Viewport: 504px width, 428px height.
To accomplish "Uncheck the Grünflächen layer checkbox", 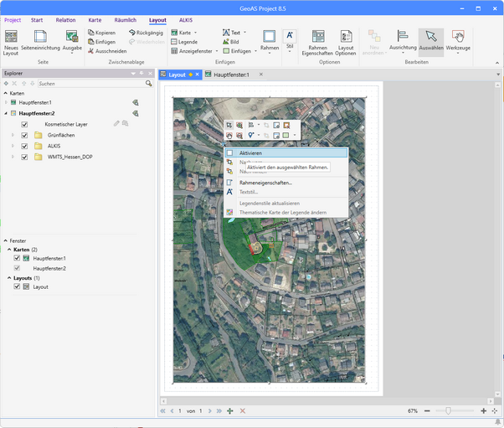I will tap(24, 136).
